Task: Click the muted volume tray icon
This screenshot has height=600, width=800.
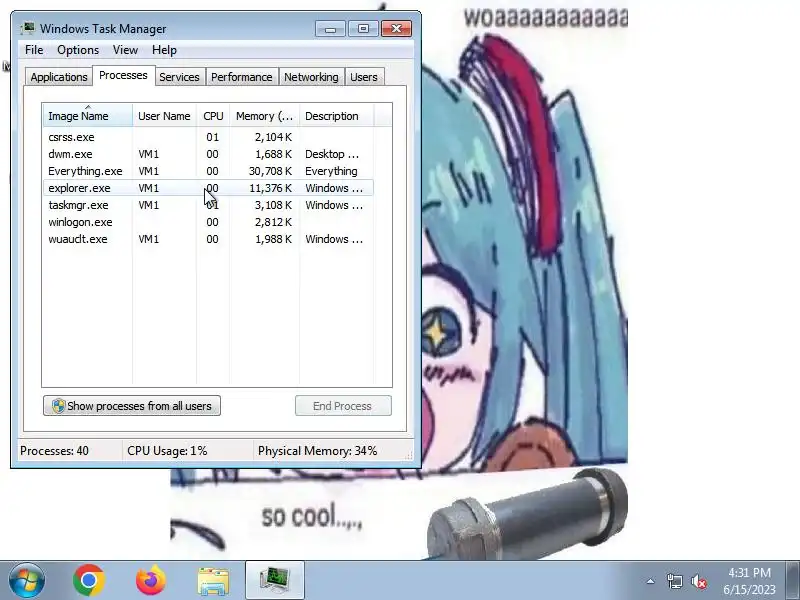Action: point(698,581)
